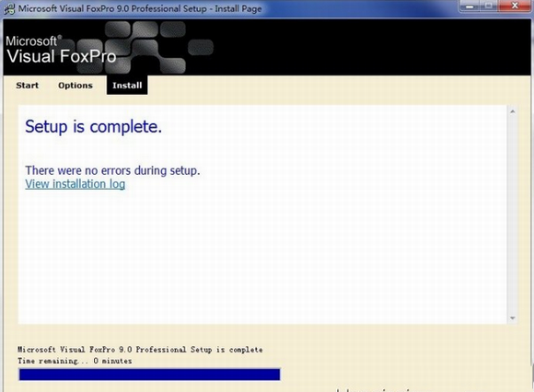Click 'There were no errors during setup' text
Viewport: 534px width, 392px height.
click(x=112, y=170)
